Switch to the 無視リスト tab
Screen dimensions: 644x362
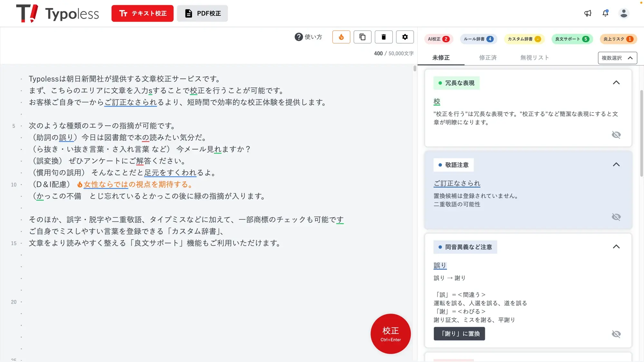click(535, 58)
